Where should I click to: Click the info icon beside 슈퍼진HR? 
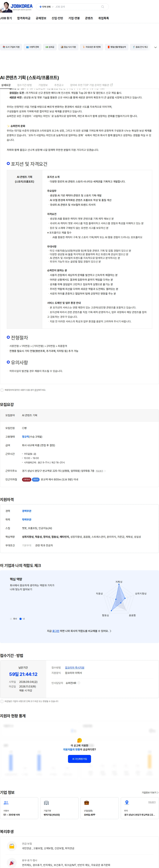(79, 683)
